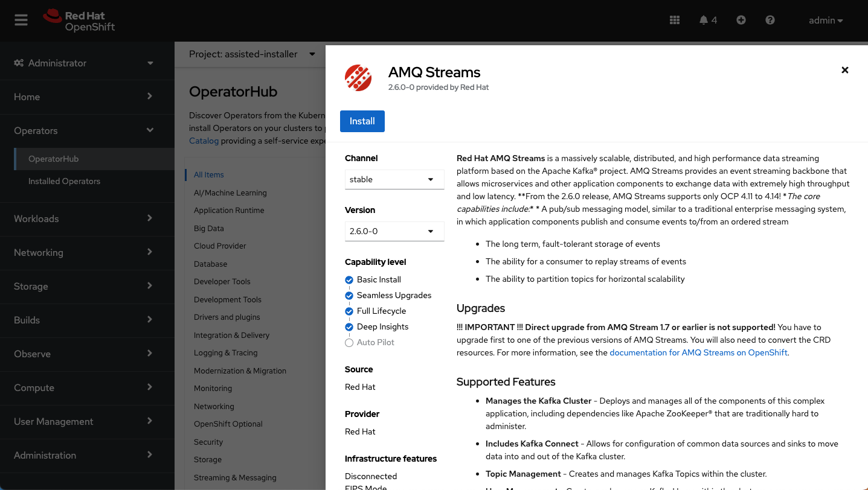Click the blue Install button
The height and width of the screenshot is (490, 868).
click(x=362, y=121)
